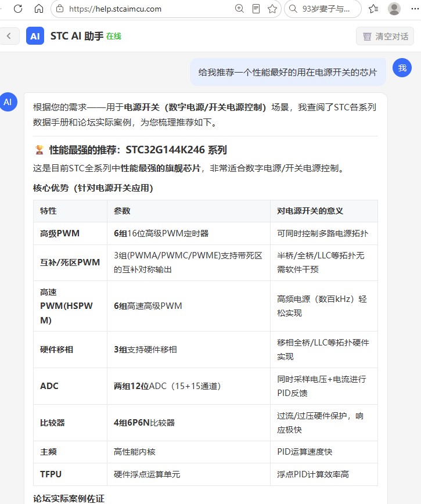Click the 高级PWM table cell
The width and height of the screenshot is (421, 504).
tap(70, 233)
